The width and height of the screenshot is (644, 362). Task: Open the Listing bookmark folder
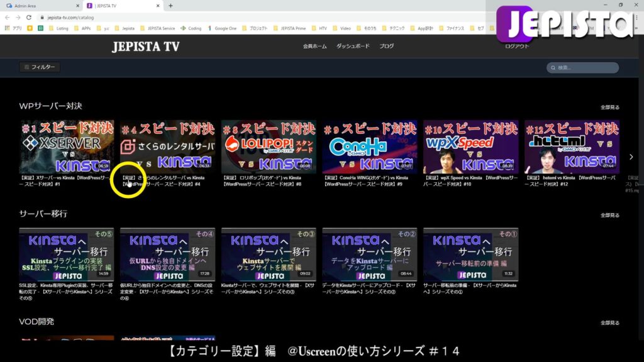[58, 28]
